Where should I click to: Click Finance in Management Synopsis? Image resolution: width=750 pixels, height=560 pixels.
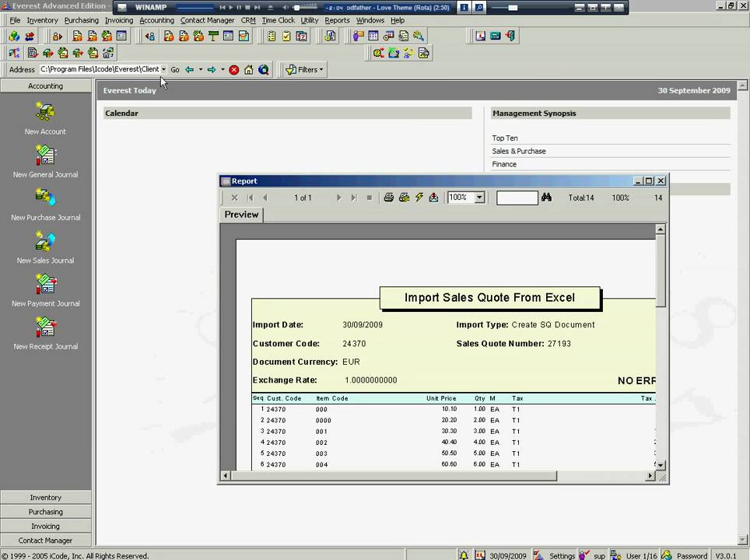(x=504, y=164)
